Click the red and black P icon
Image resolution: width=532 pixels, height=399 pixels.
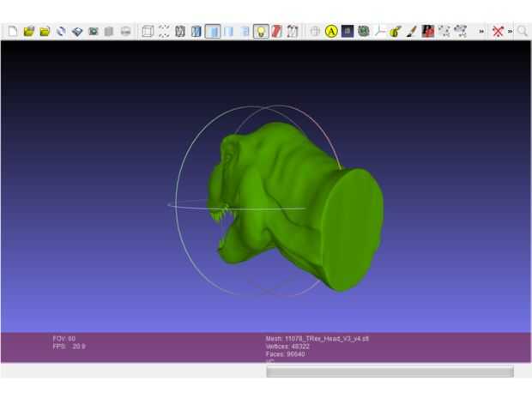point(428,32)
